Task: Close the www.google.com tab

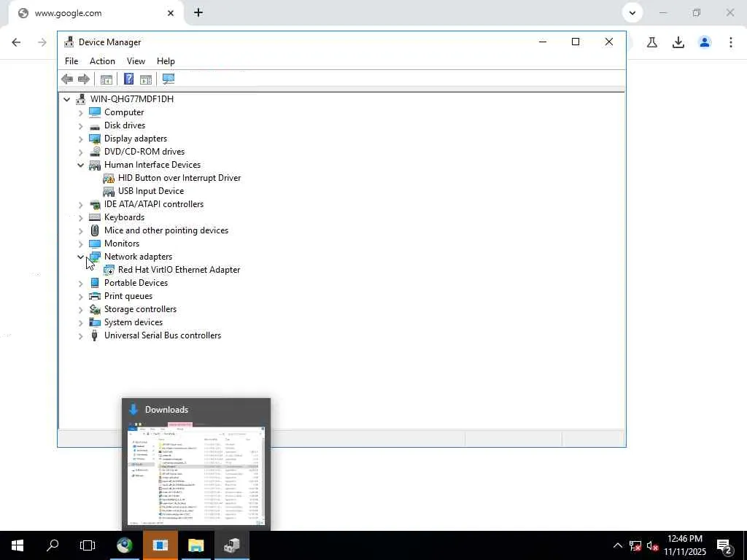Action: pyautogui.click(x=171, y=13)
